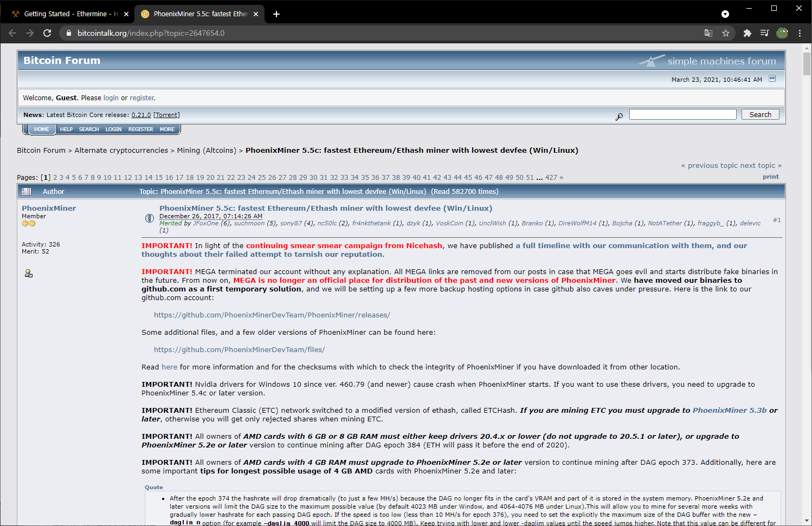Open NotATether merit giver profile
The width and height of the screenshot is (812, 526).
tap(665, 223)
